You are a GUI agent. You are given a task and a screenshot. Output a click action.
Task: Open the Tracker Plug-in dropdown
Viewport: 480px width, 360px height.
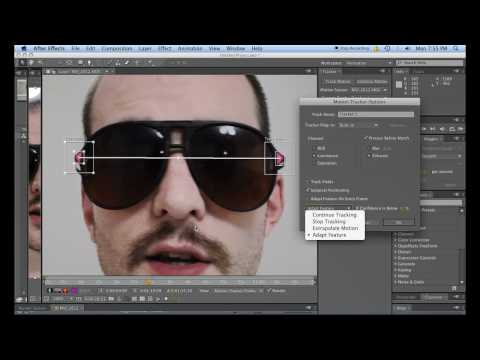click(358, 125)
